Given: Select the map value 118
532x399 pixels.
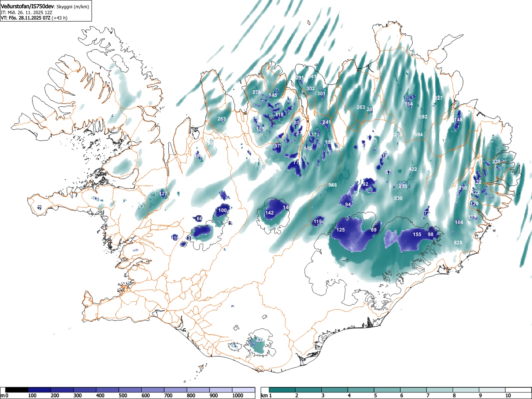Looking at the screenshot, I should click(x=279, y=115).
